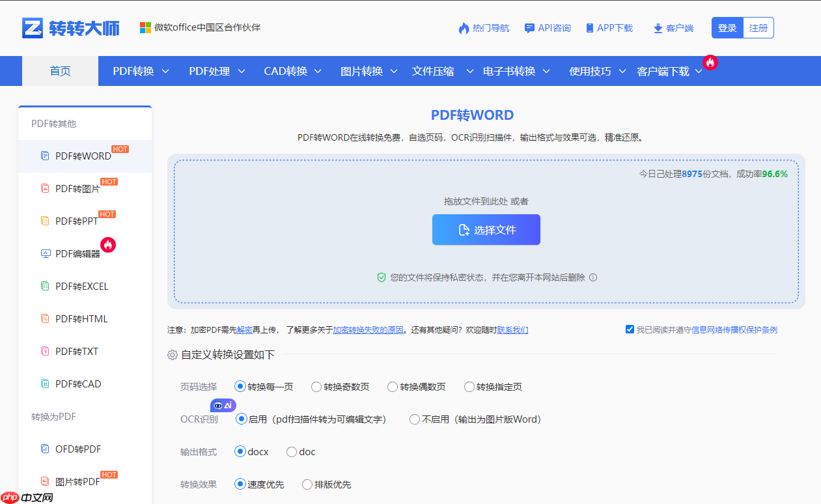Image resolution: width=821 pixels, height=504 pixels.
Task: Click the PDF转图片 sidebar icon
Action: click(x=45, y=188)
